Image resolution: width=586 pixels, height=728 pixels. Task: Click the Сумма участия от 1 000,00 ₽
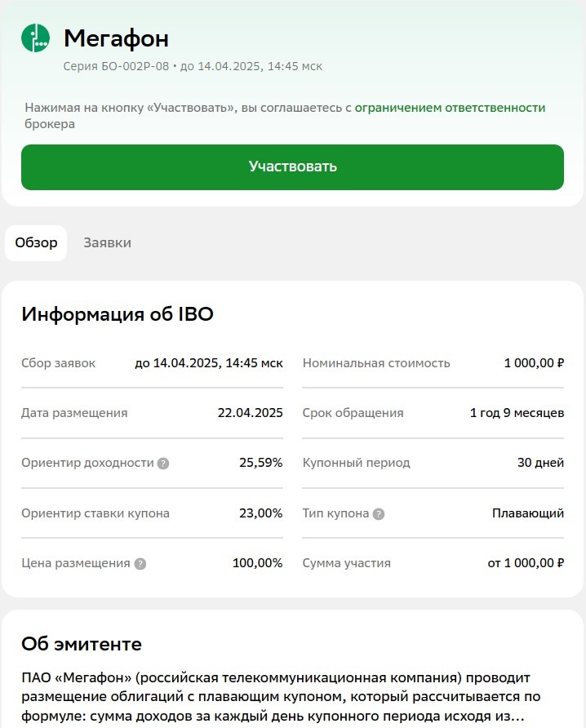coord(526,563)
